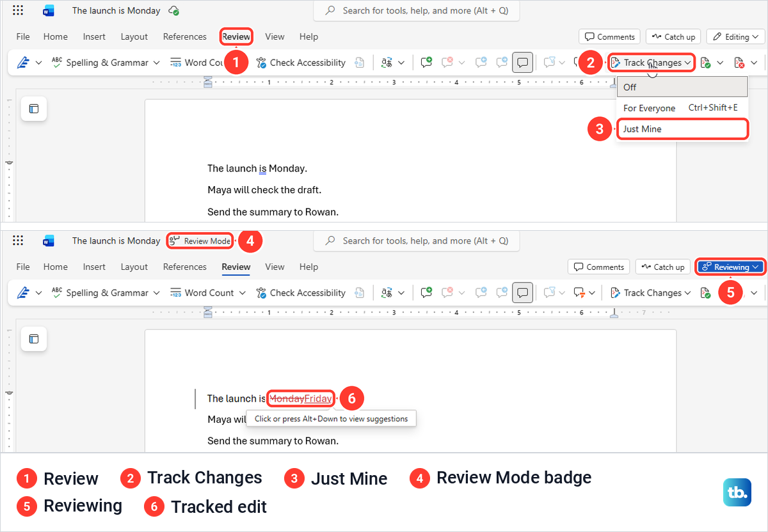Click the Translate icon in the lower ribbon

(387, 293)
